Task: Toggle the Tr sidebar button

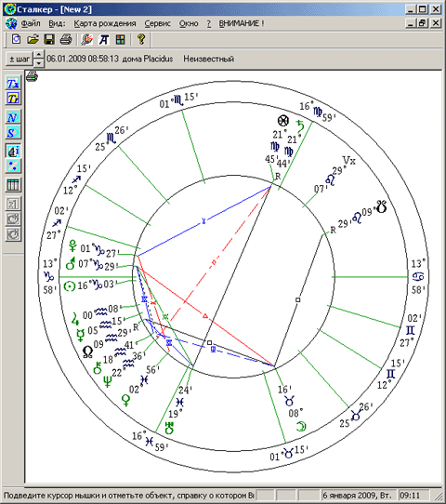Action: tap(13, 99)
